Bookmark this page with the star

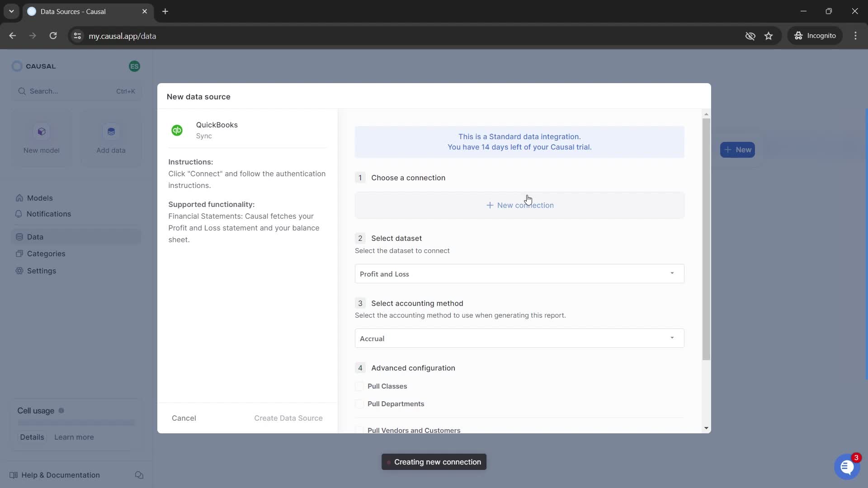click(x=769, y=36)
